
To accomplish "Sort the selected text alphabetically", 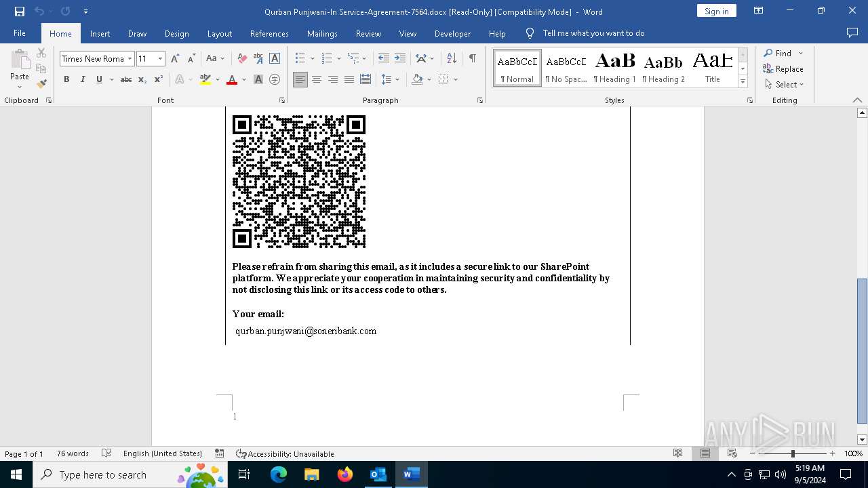I will click(x=452, y=59).
